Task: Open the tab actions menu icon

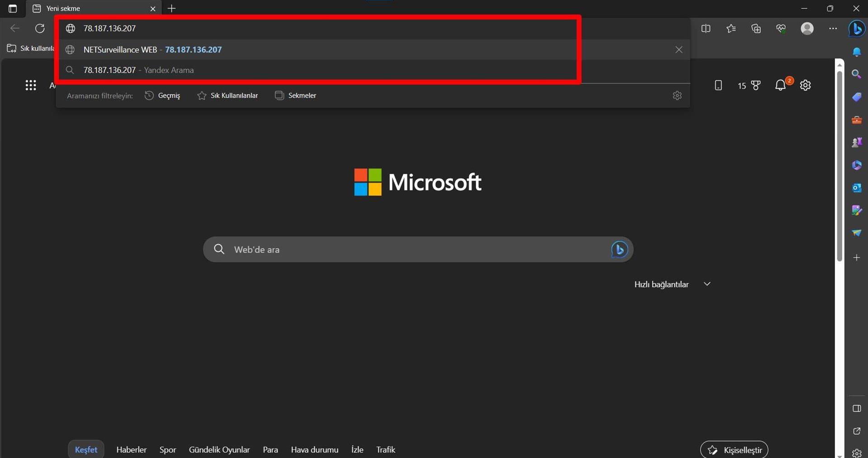Action: [x=12, y=9]
